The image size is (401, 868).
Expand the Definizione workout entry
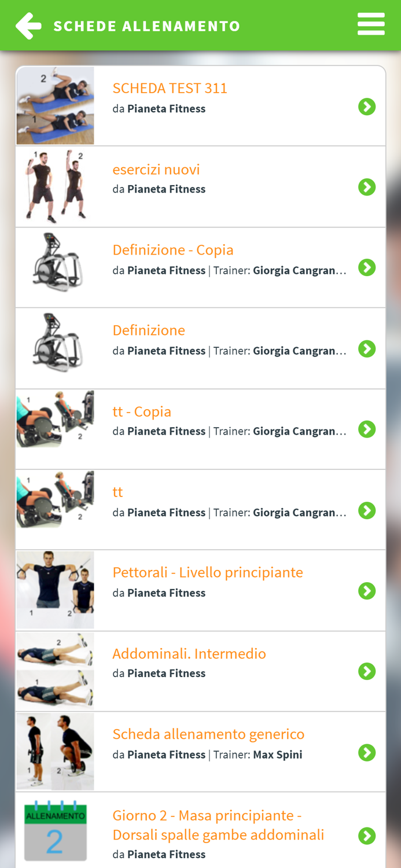[367, 348]
